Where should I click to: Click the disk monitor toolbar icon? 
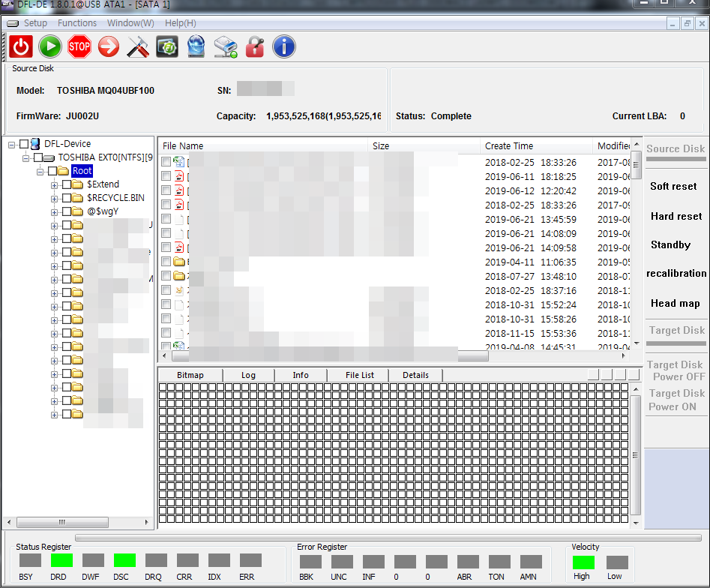(167, 46)
